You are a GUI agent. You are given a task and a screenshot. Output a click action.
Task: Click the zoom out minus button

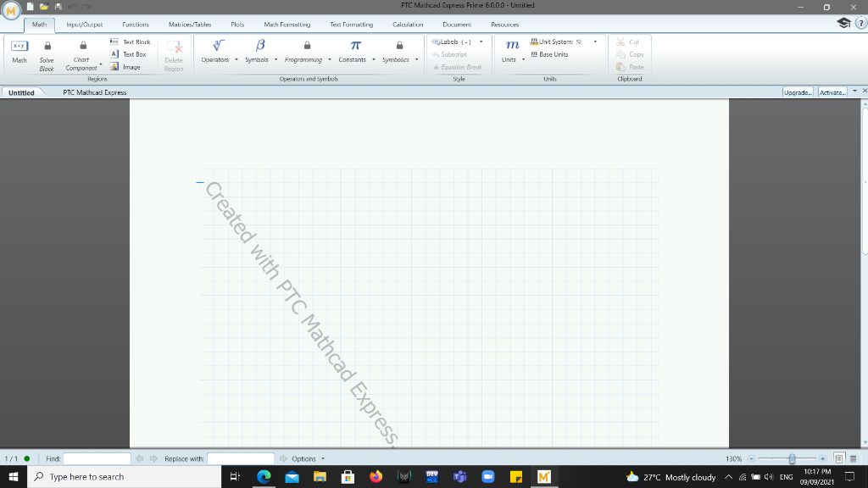click(751, 458)
